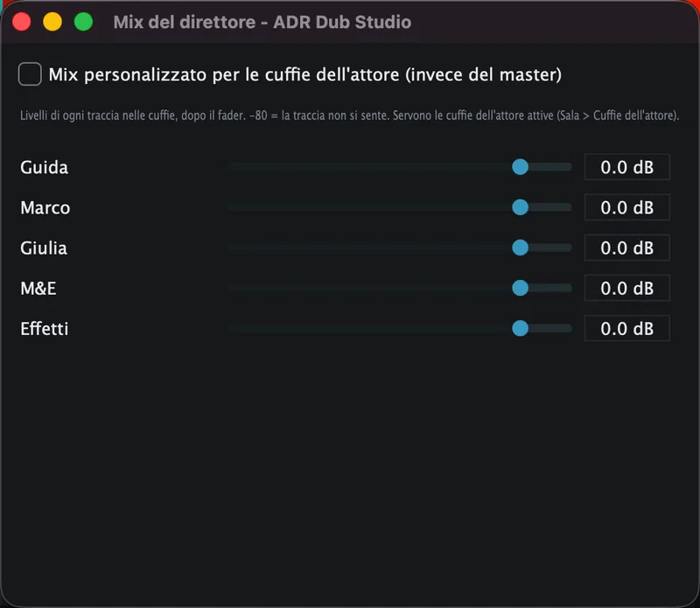Zoom the window with green button
The height and width of the screenshot is (608, 700).
pyautogui.click(x=83, y=22)
